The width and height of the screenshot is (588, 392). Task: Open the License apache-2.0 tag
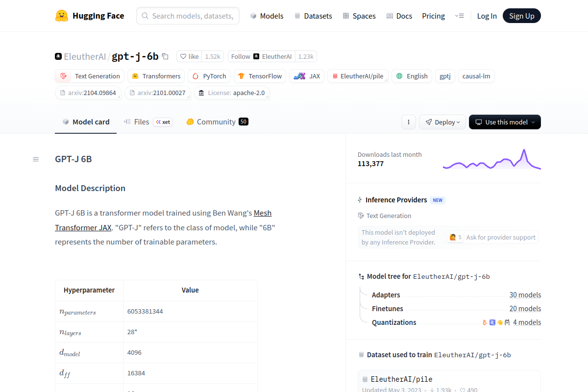(x=232, y=93)
